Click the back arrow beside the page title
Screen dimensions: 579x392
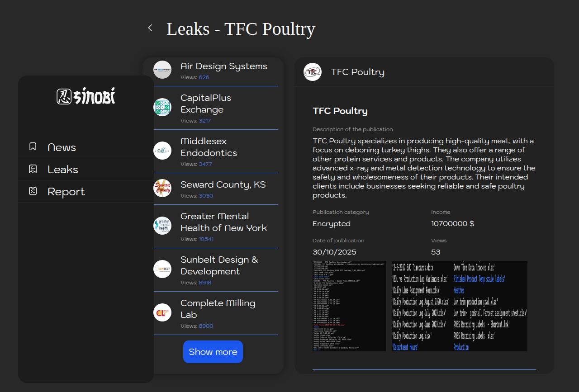(x=150, y=28)
